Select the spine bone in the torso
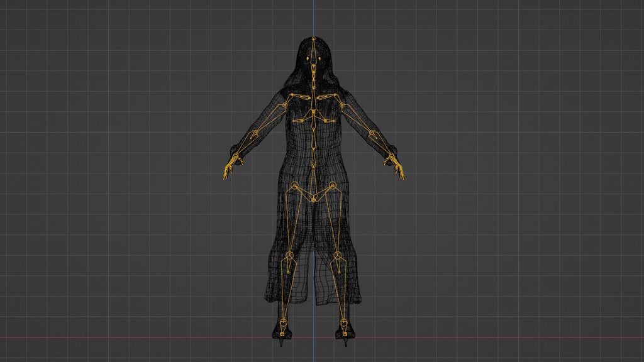 tap(313, 139)
